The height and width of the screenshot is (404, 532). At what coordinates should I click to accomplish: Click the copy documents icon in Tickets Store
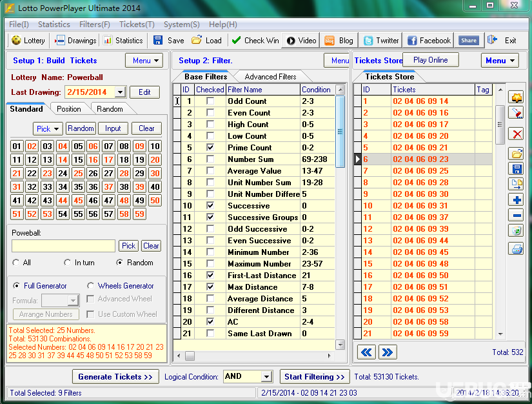click(517, 184)
